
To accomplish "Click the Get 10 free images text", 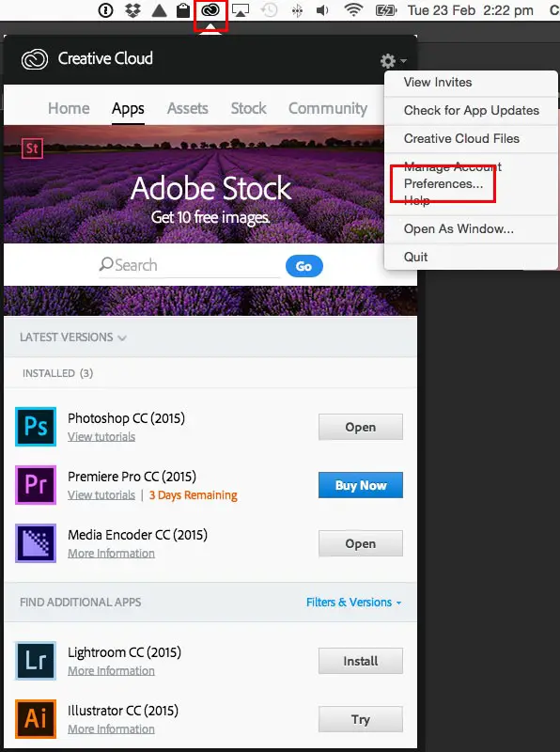I will click(x=210, y=217).
